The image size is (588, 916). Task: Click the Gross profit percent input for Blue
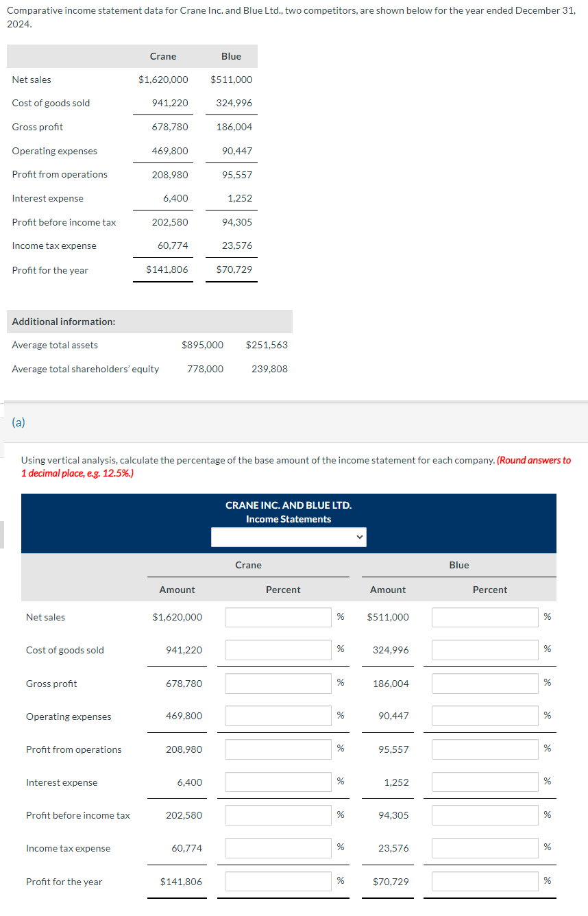pyautogui.click(x=485, y=683)
